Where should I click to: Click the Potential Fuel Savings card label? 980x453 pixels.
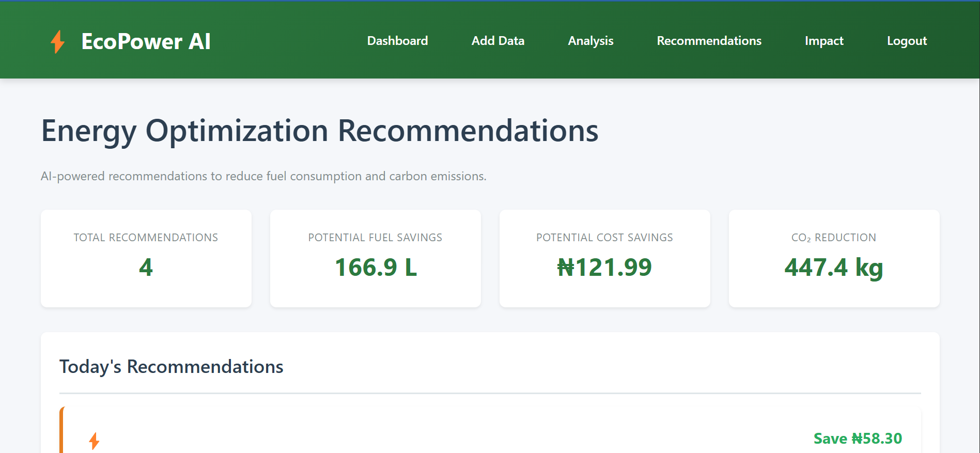click(375, 238)
